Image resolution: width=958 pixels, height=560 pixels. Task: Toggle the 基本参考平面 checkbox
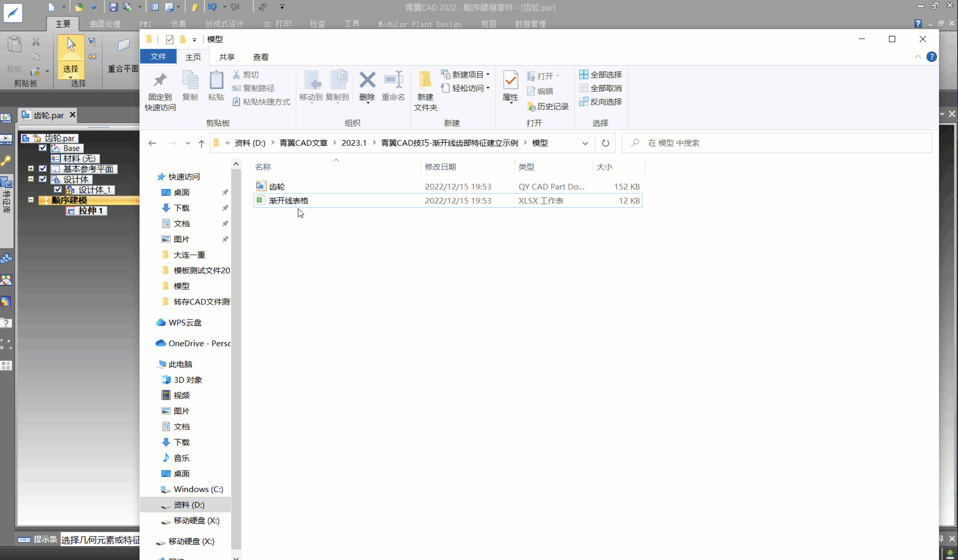(x=43, y=169)
